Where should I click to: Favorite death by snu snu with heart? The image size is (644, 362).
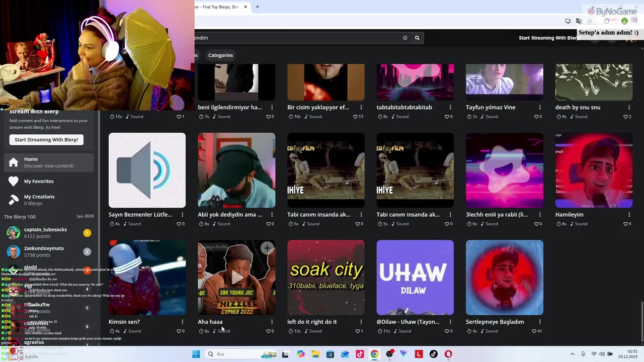click(x=626, y=117)
